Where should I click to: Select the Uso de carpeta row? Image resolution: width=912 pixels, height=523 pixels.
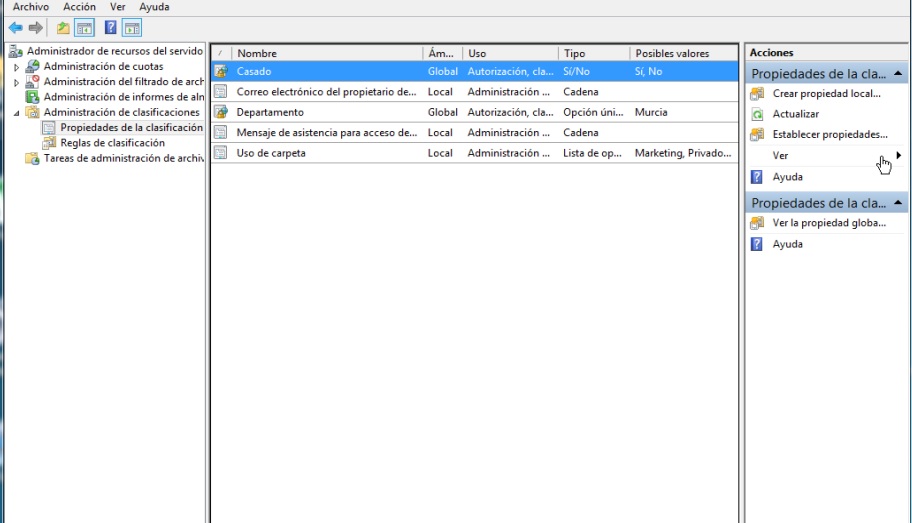tap(271, 153)
